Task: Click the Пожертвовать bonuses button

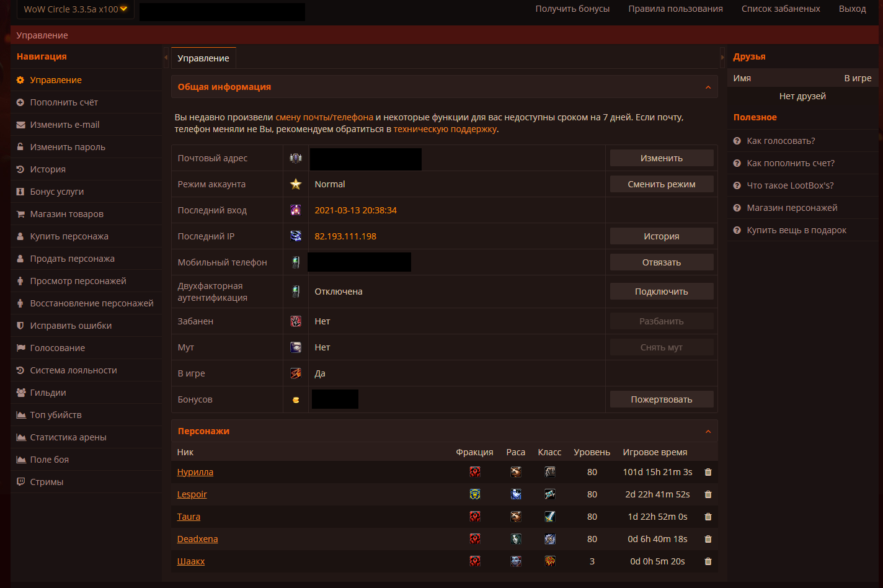Action: pos(661,399)
